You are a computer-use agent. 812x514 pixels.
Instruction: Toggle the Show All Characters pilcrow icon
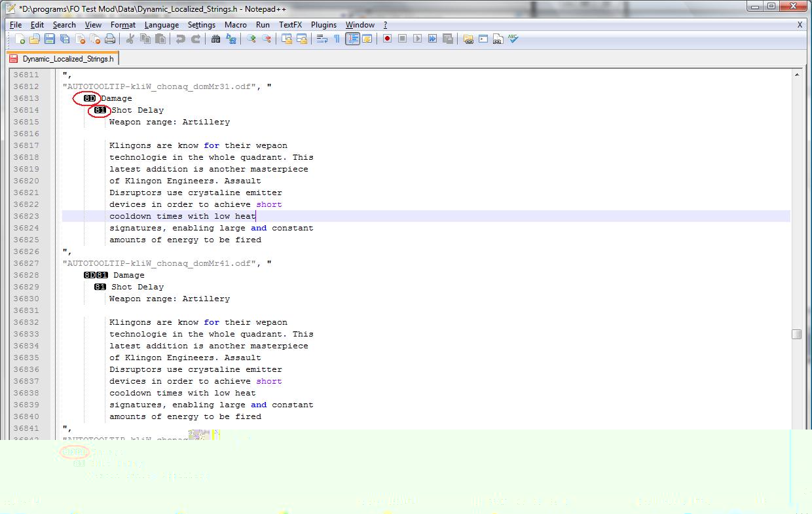[337, 39]
